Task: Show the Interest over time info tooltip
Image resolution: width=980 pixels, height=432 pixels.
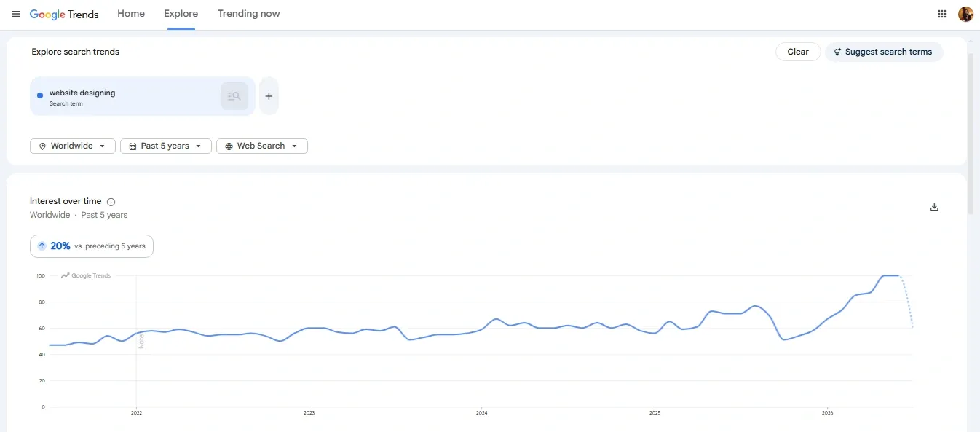Action: click(x=111, y=202)
